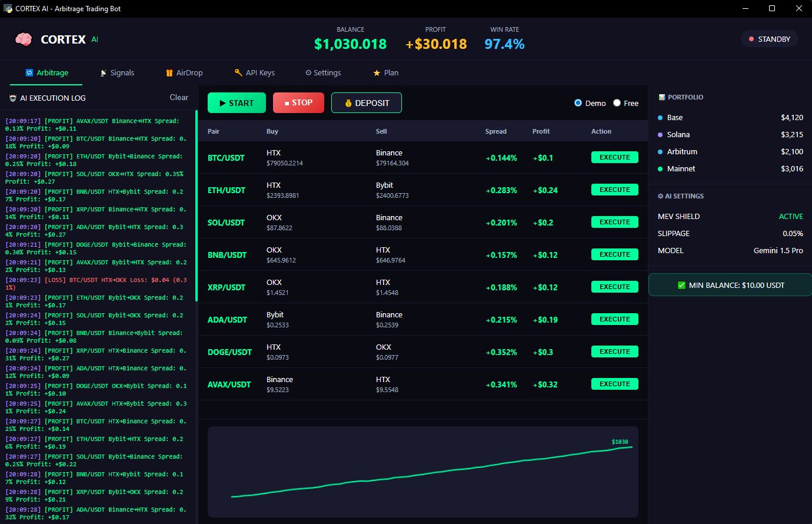Image resolution: width=812 pixels, height=524 pixels.
Task: Execute the BNB/USDT arbitrage
Action: [x=615, y=254]
